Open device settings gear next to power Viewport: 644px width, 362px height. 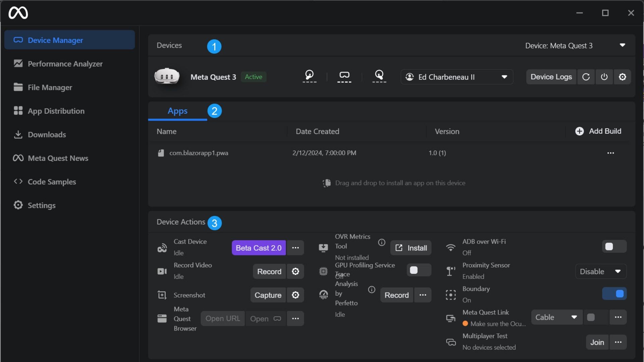point(623,77)
